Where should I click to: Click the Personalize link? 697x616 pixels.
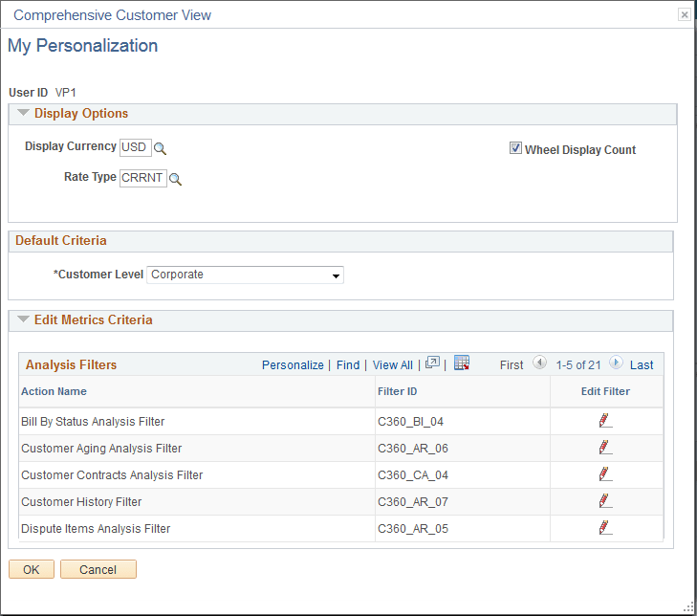pos(293,365)
